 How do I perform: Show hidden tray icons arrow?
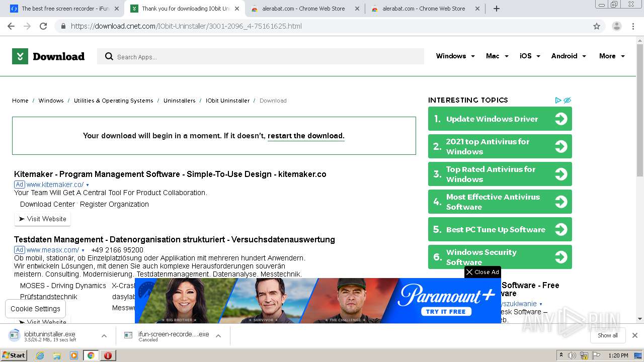(561, 355)
